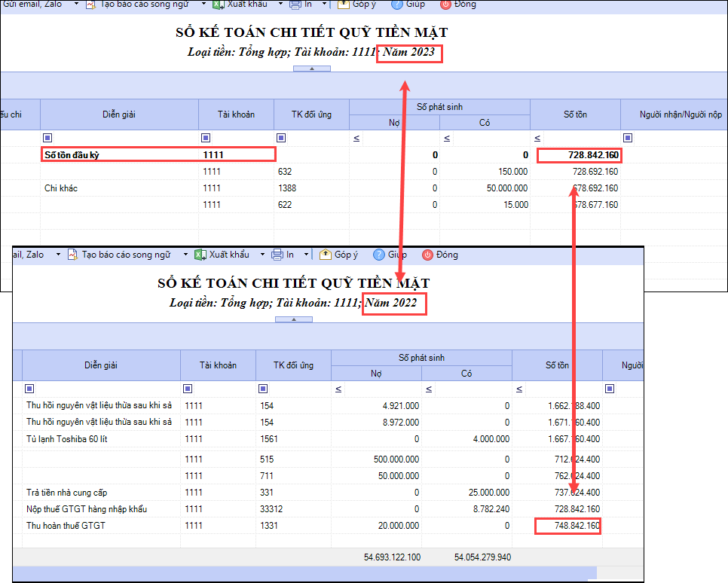Collapse header panel arrow under Năm 2022 title
Screen dimensions: 728x583
(x=293, y=319)
